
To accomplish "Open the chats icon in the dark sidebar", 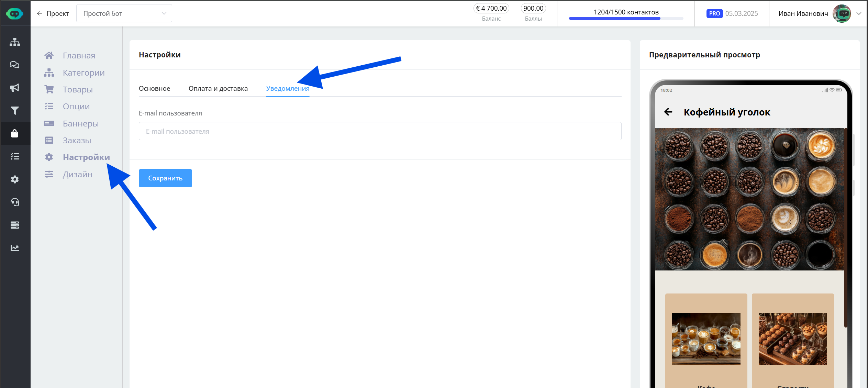I will coord(14,65).
